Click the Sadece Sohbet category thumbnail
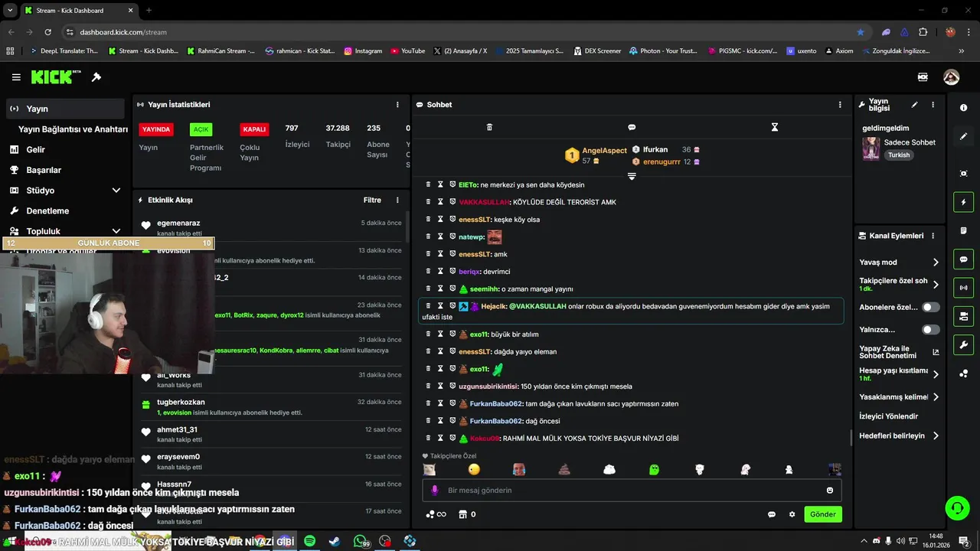The image size is (980, 551). click(x=871, y=148)
